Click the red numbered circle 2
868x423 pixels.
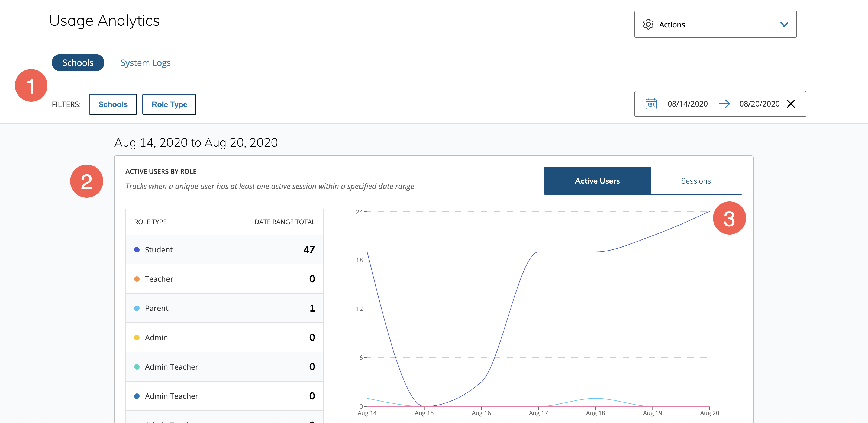click(87, 181)
